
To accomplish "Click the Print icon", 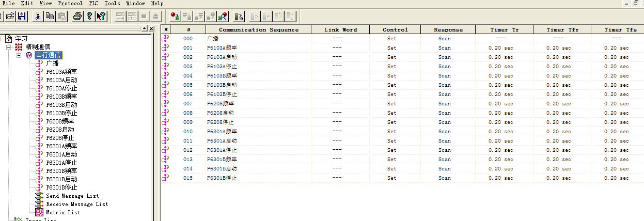I will point(77,16).
